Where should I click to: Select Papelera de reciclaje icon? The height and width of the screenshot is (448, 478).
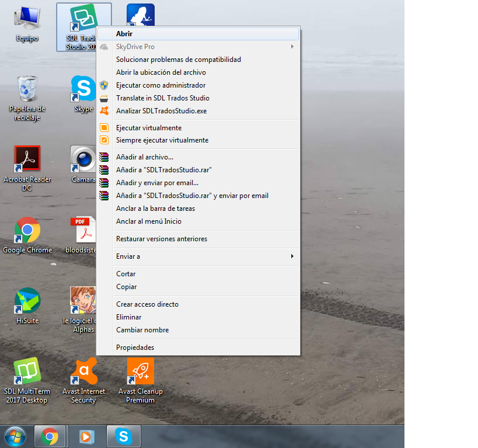[27, 98]
